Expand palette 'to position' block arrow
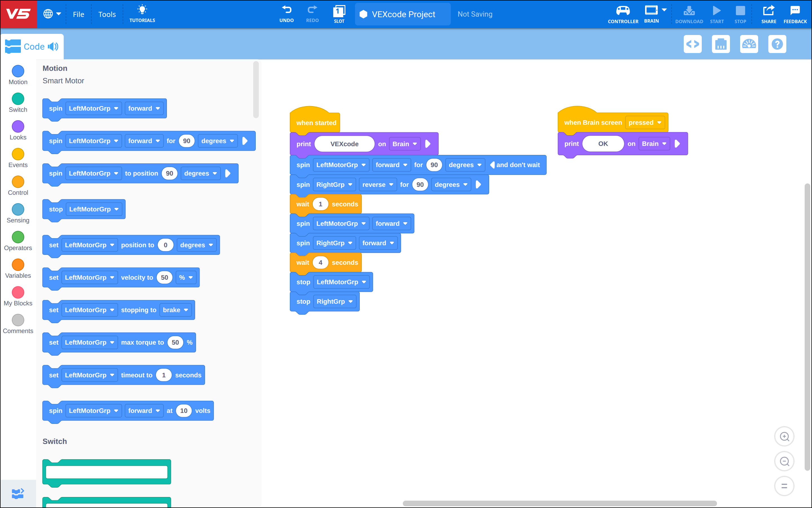The image size is (812, 508). tap(228, 173)
